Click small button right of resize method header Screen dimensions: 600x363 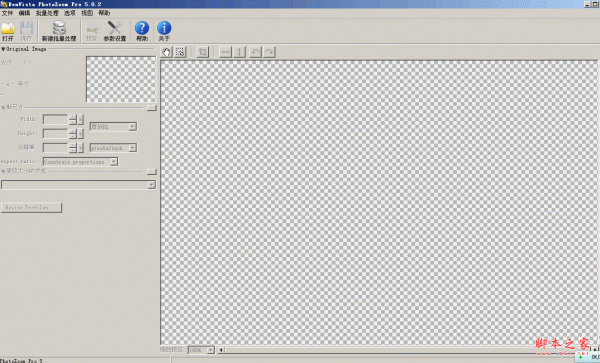152,171
